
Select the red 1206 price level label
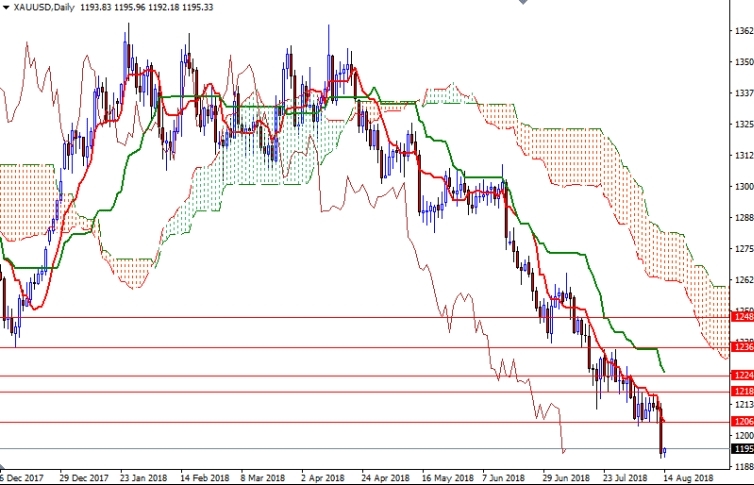click(x=742, y=422)
